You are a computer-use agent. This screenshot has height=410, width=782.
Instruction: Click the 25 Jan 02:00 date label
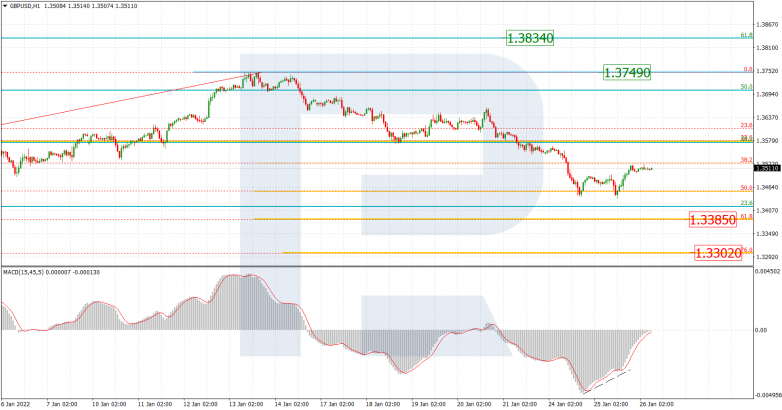coord(613,404)
